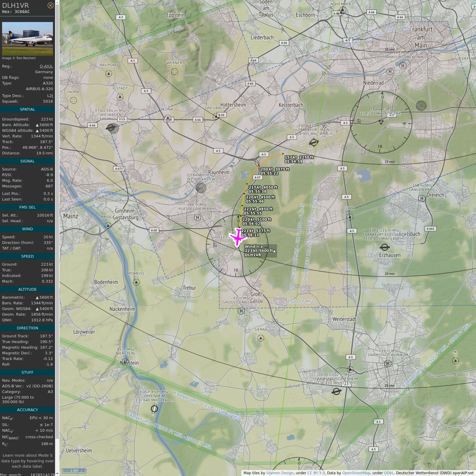Click the Darmstadt Griesheim EDES airfield symbol
This screenshot has height=476, width=476.
337,391
